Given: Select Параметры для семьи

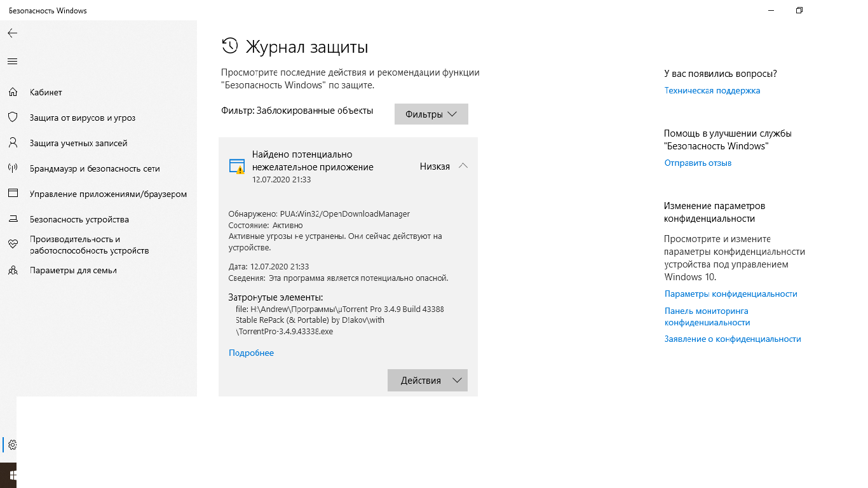Looking at the screenshot, I should click(73, 270).
